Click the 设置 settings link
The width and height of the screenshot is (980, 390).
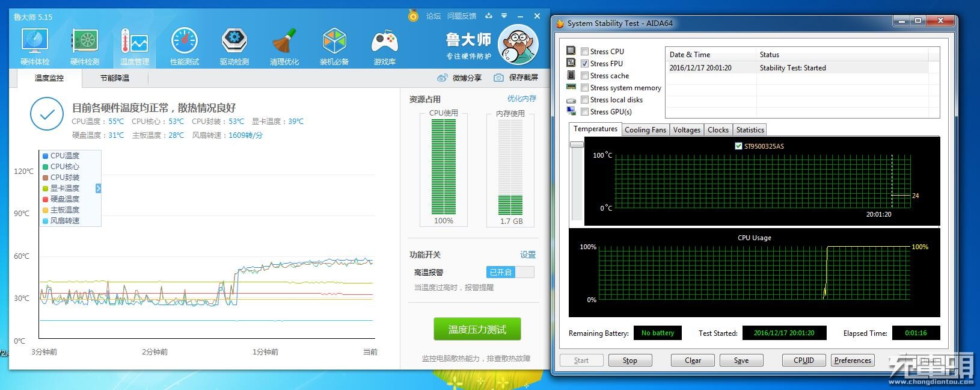tap(528, 255)
